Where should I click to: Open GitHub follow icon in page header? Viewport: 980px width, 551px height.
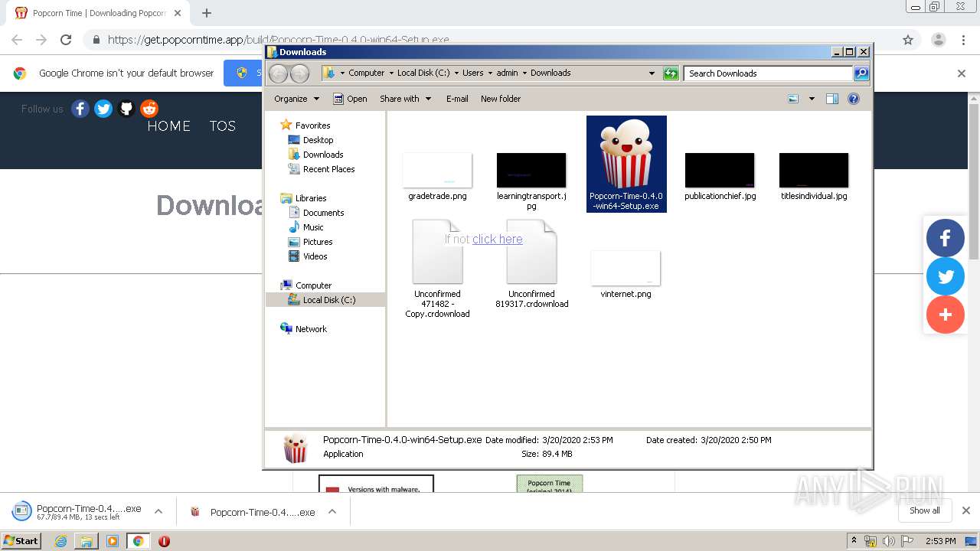pos(126,109)
